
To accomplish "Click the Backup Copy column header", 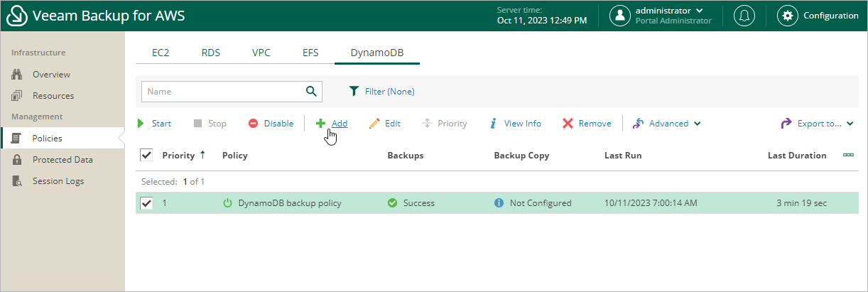I will (x=521, y=155).
